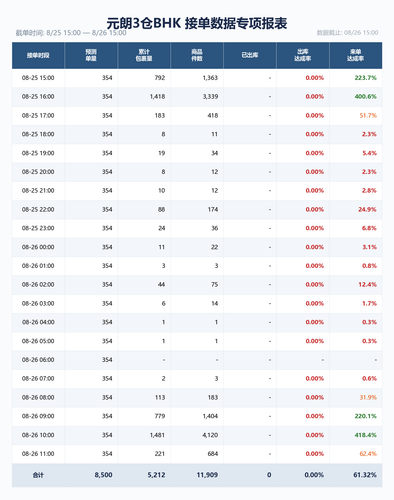
Task: Click the cutoff time range text 8/25 15:00 — 8/26 15:00
Action: [x=86, y=33]
